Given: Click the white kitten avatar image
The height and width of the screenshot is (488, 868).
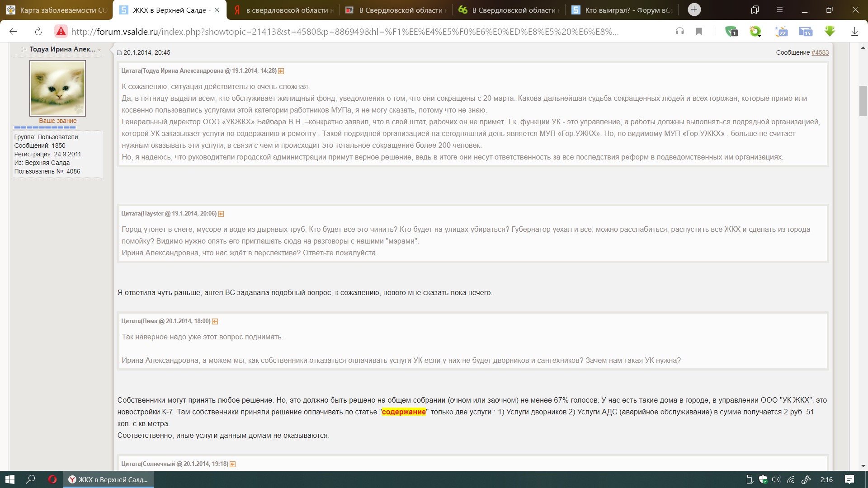Looking at the screenshot, I should tap(57, 88).
